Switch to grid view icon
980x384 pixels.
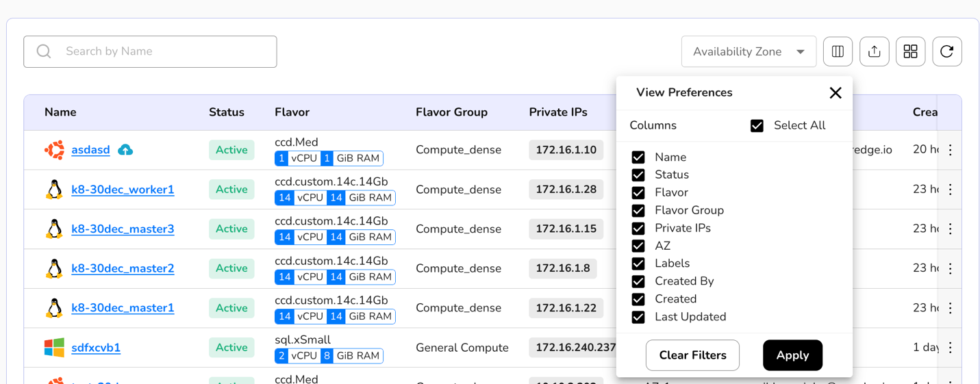point(910,51)
